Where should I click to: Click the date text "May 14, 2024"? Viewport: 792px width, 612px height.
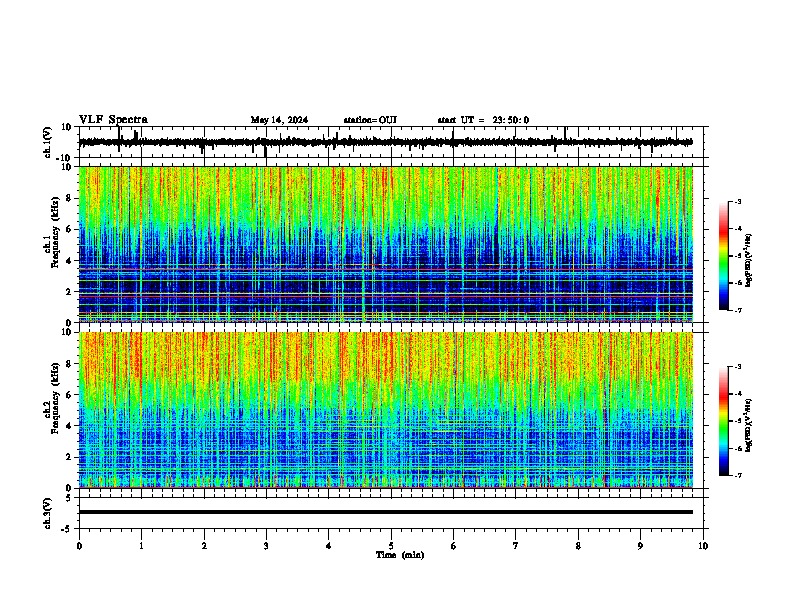pos(279,120)
